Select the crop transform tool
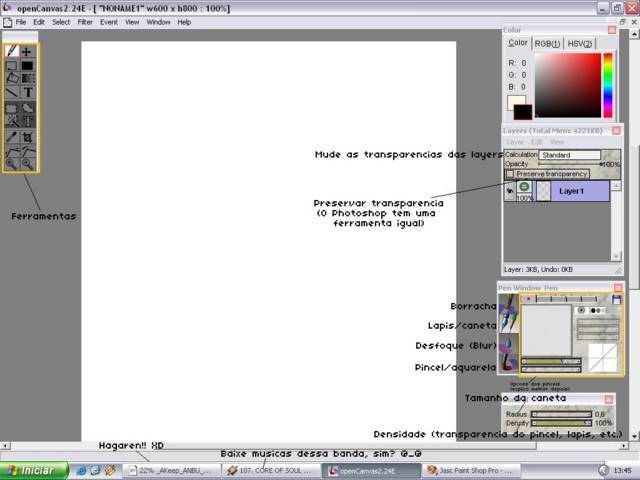Image resolution: width=640 pixels, height=480 pixels. (x=27, y=137)
